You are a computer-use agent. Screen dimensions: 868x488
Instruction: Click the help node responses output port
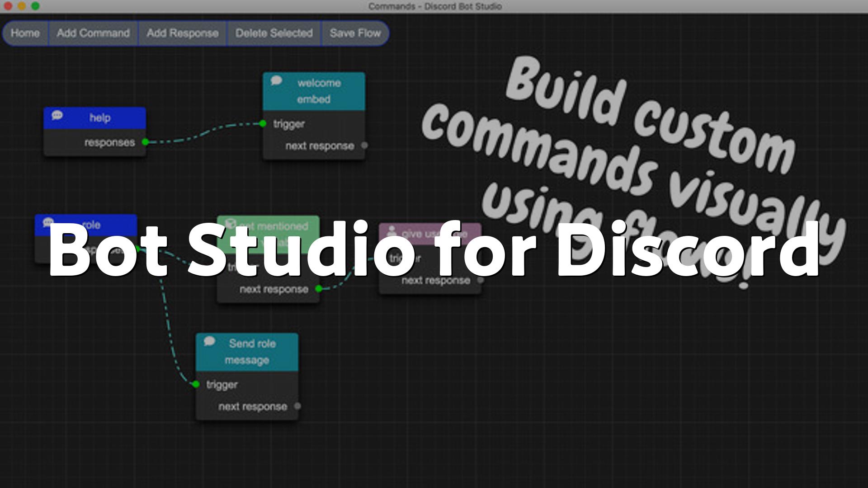145,142
